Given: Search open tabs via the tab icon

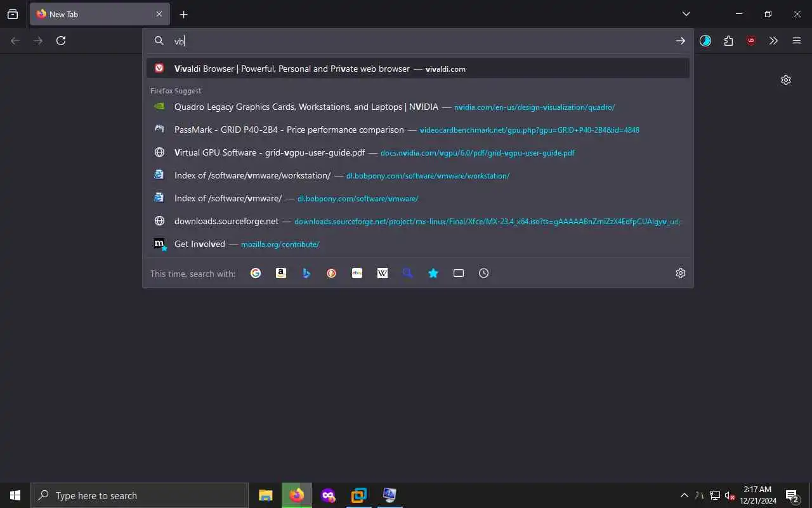Looking at the screenshot, I should pos(459,273).
